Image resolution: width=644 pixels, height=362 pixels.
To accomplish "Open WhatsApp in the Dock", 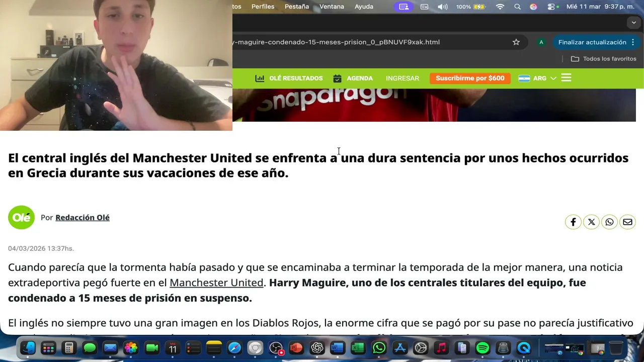I will 379,348.
